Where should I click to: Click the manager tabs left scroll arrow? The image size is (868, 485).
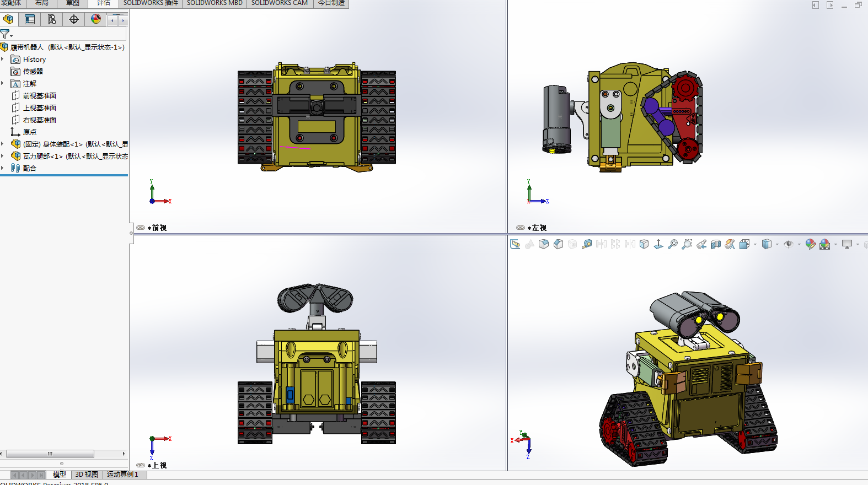[x=112, y=20]
